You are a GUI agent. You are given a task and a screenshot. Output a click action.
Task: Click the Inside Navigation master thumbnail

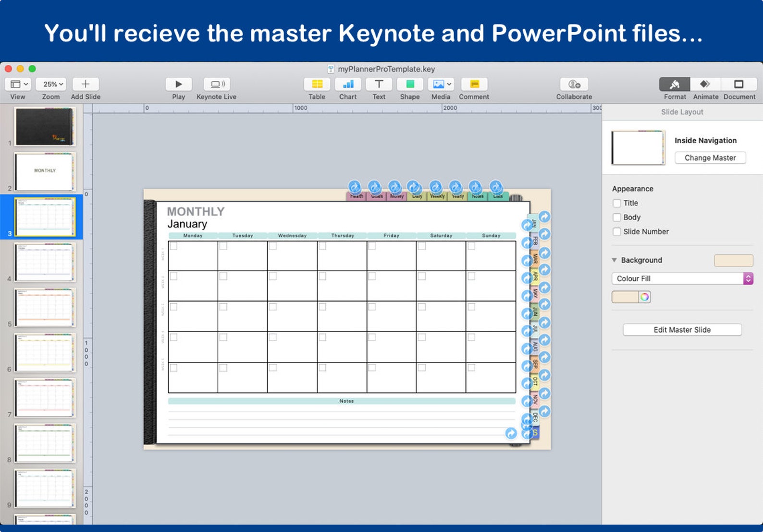(x=638, y=148)
